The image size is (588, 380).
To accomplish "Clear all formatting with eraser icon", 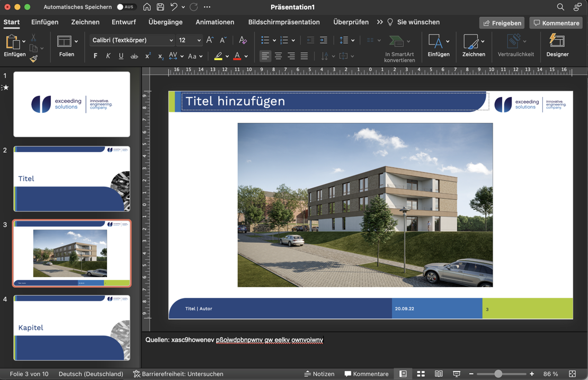I will 243,40.
